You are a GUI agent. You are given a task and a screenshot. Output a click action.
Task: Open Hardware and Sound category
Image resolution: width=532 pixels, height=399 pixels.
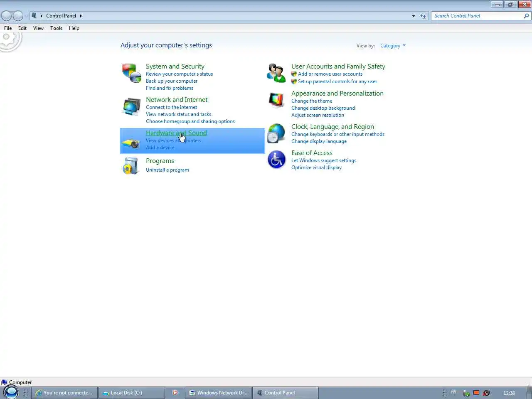click(176, 133)
